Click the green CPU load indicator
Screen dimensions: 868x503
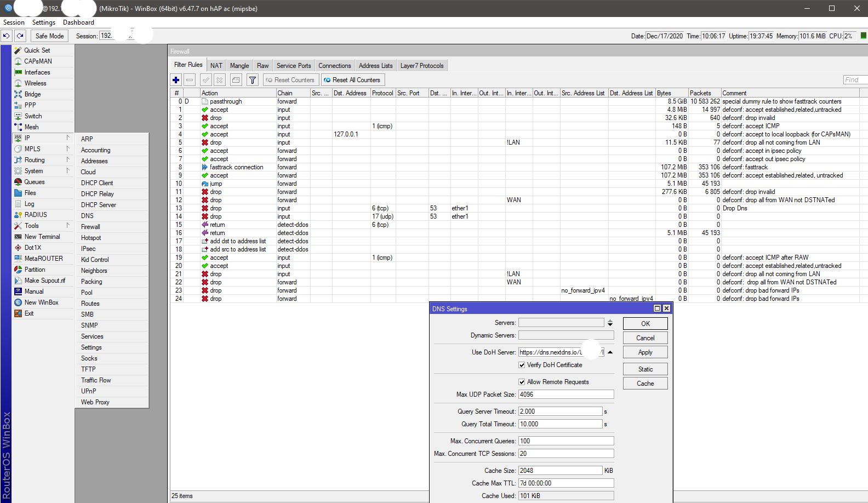point(863,36)
